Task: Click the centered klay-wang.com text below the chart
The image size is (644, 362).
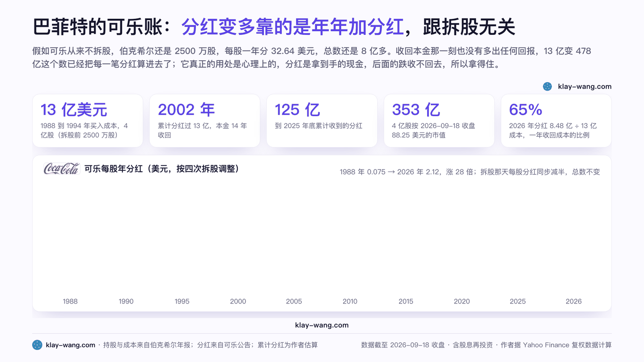Action: click(322, 325)
